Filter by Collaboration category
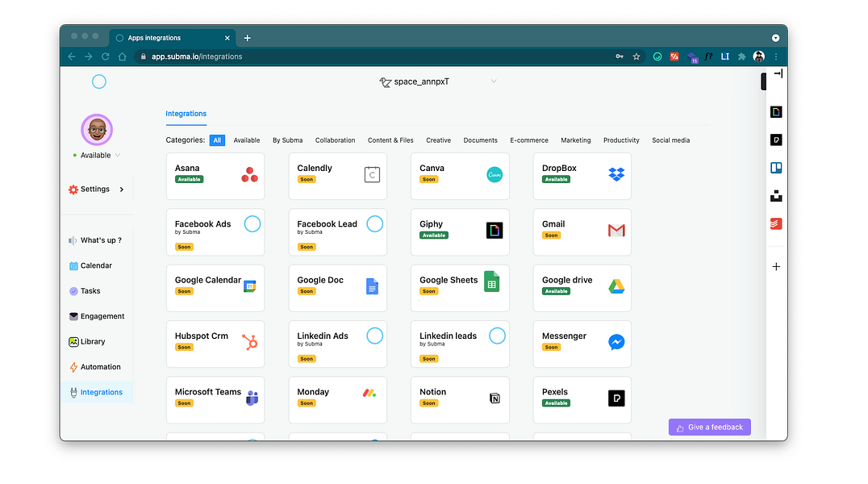 tap(335, 140)
